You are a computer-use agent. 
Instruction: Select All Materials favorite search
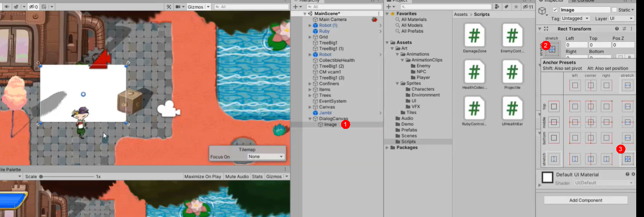click(x=414, y=19)
